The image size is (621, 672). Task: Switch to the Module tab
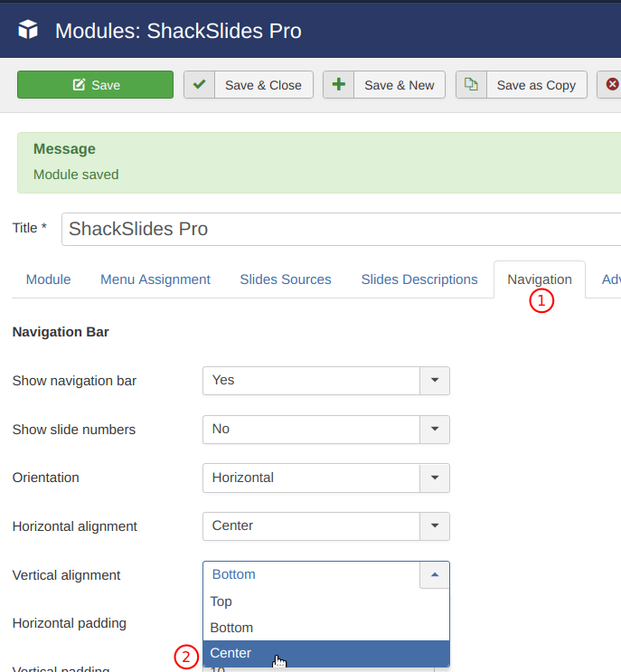click(49, 279)
